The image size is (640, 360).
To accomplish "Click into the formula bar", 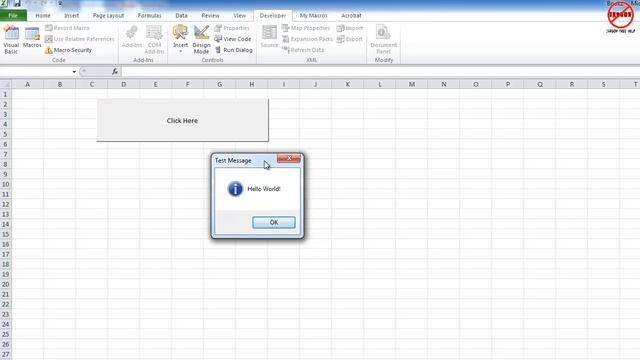I will [x=380, y=72].
